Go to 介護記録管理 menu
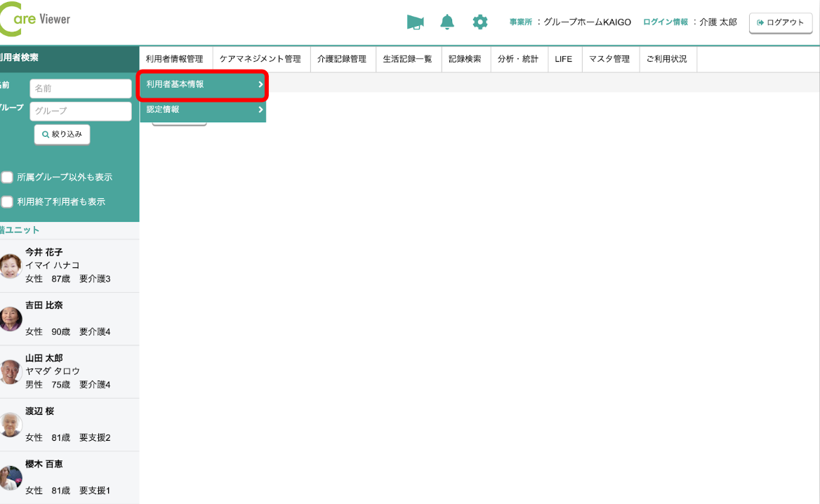The width and height of the screenshot is (820, 504). coord(342,59)
